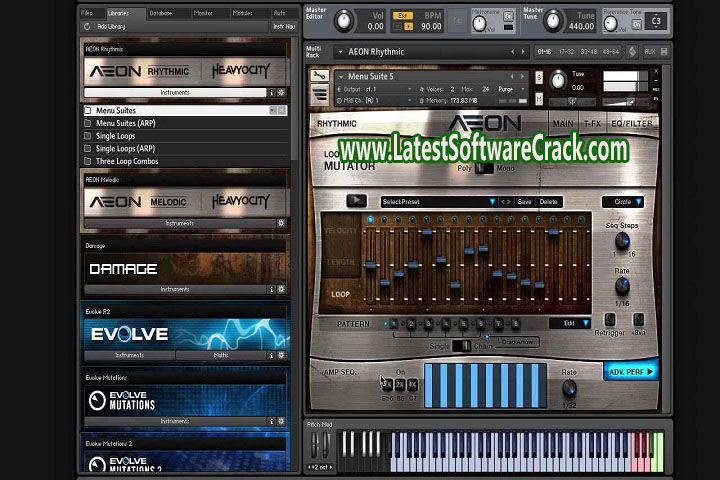720x480 pixels.
Task: Open the Single Loops folder
Action: tap(116, 136)
